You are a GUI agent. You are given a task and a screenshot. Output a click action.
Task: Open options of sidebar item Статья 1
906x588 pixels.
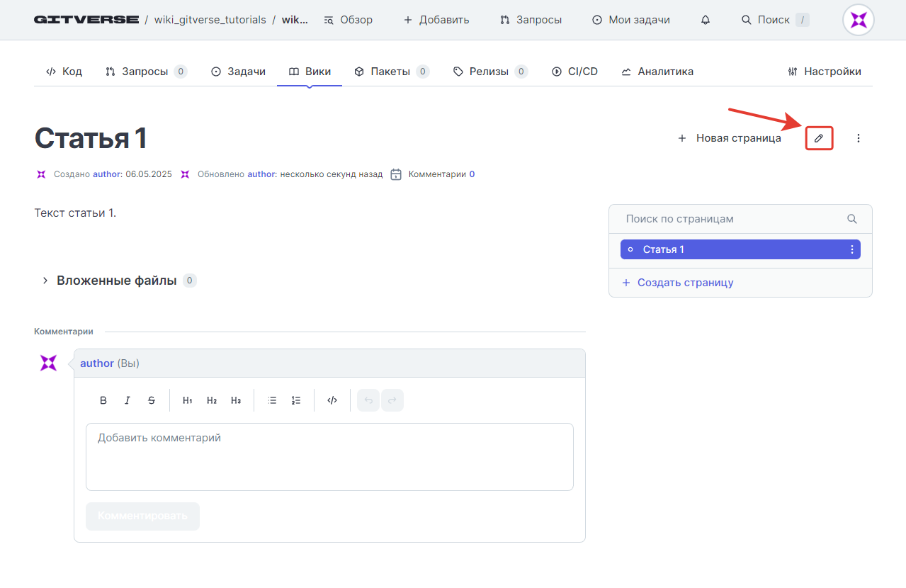852,249
